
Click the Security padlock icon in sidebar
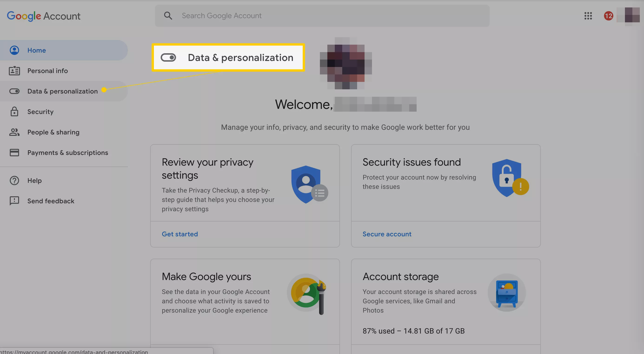[14, 112]
